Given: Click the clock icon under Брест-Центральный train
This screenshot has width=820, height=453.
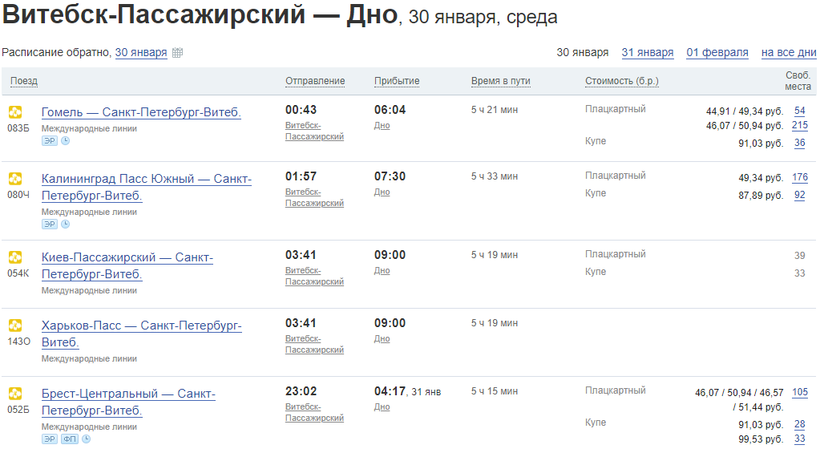Looking at the screenshot, I should [x=86, y=439].
